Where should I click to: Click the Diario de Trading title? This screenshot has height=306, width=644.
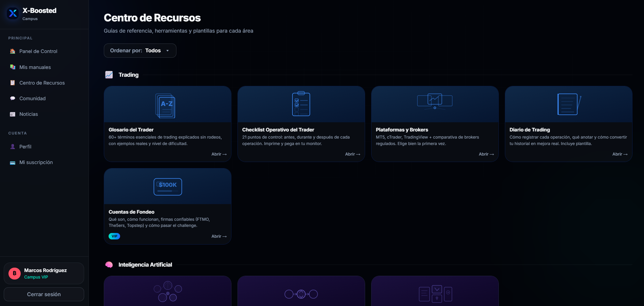pyautogui.click(x=530, y=130)
